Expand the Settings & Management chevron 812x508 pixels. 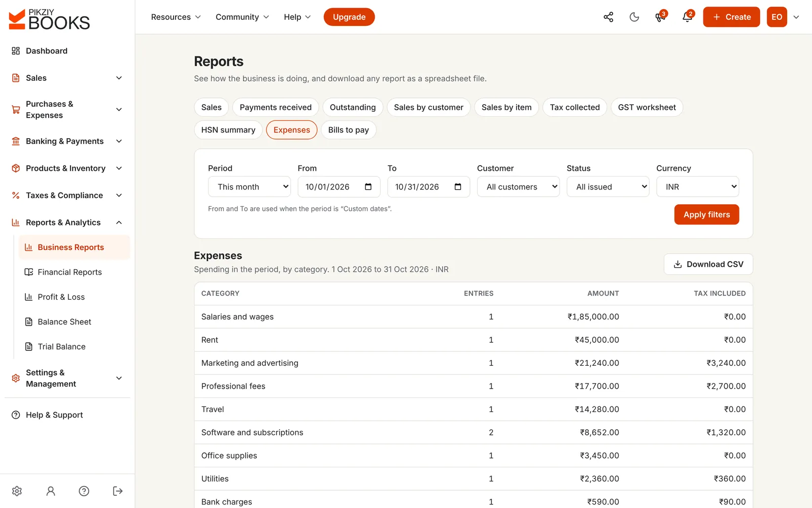(x=119, y=378)
